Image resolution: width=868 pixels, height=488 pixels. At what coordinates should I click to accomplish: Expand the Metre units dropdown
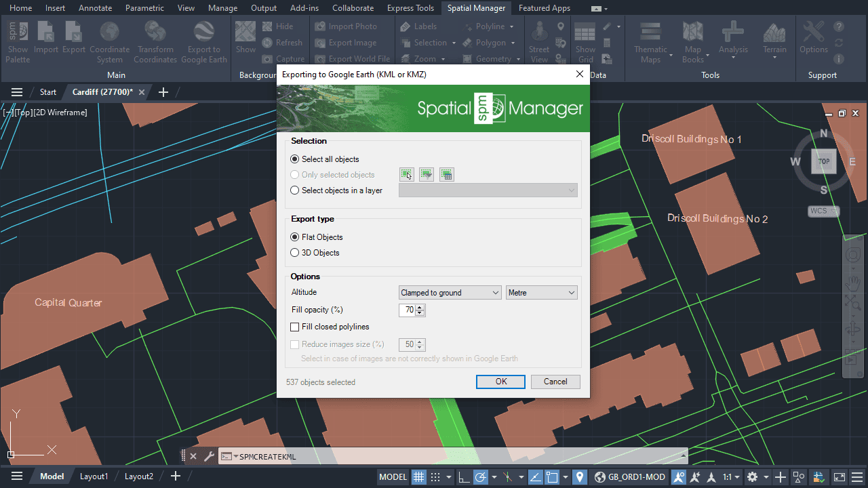pyautogui.click(x=541, y=293)
